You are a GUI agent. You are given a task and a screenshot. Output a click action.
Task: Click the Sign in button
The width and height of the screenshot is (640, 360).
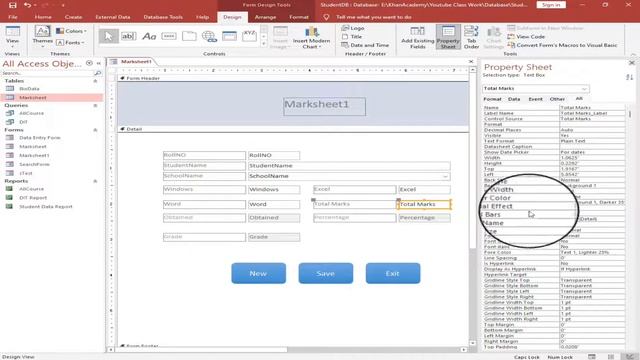pyautogui.click(x=551, y=5)
